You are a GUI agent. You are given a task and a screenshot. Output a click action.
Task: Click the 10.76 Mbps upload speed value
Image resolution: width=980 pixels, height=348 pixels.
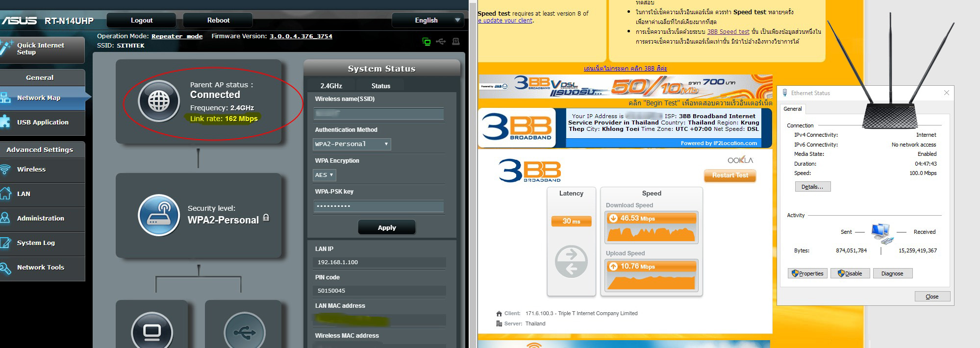[x=637, y=266]
